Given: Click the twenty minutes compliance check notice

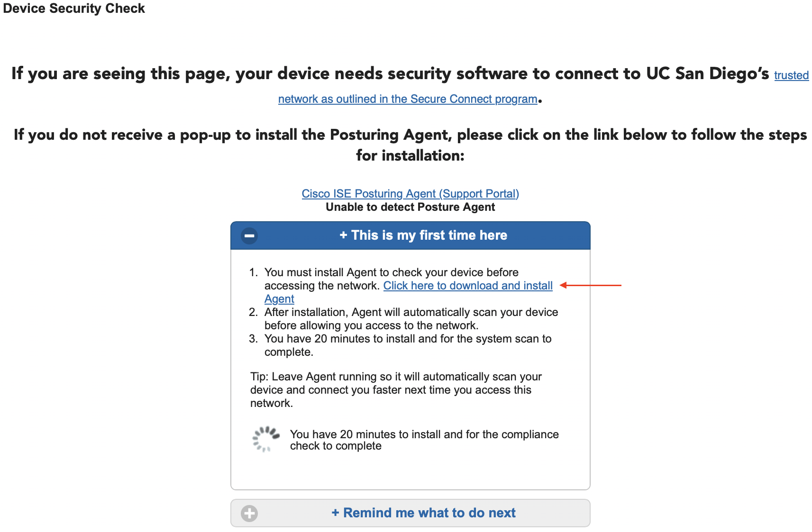Looking at the screenshot, I should (x=424, y=440).
